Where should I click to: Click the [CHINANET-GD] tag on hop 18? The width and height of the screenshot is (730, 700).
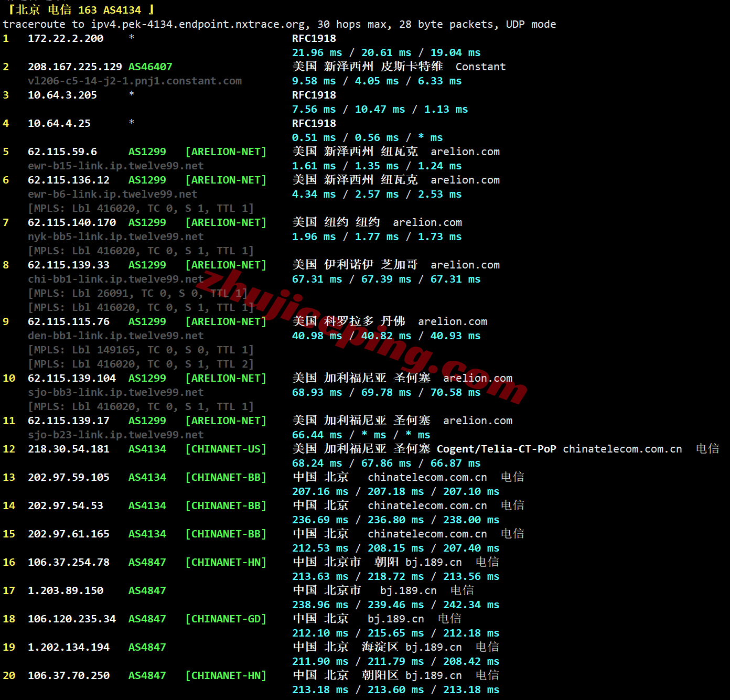pyautogui.click(x=226, y=619)
